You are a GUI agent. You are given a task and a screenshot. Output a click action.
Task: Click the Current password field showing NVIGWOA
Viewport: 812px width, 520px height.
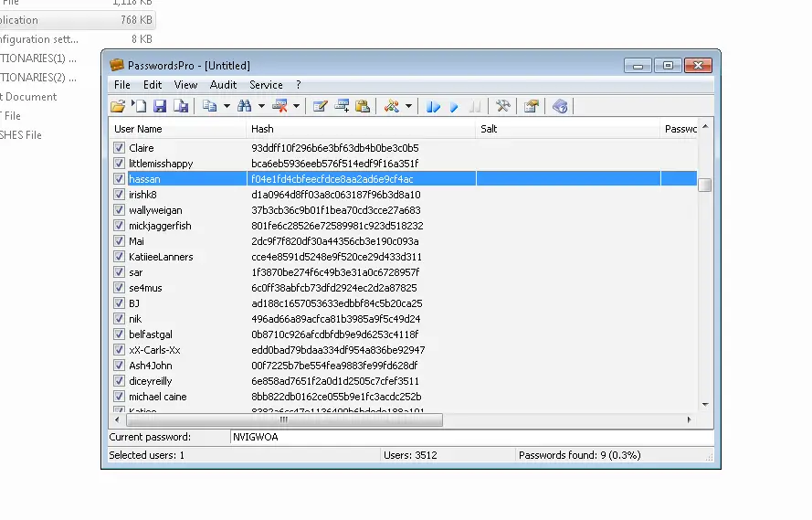click(x=472, y=437)
